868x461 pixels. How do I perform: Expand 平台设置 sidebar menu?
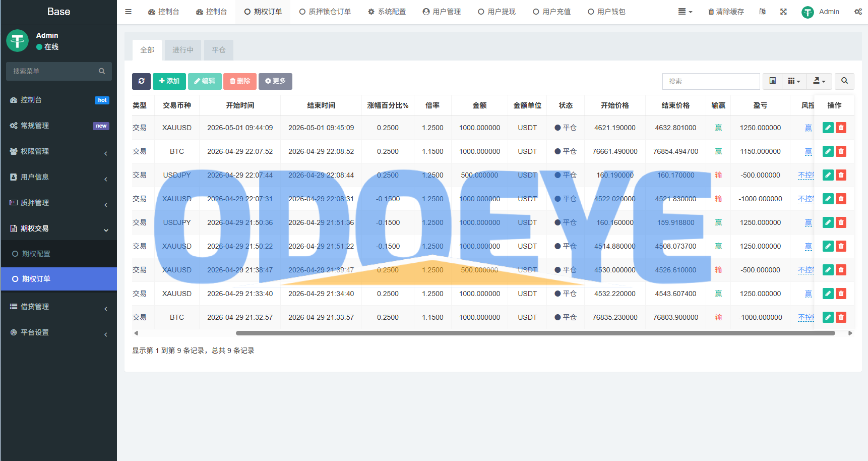(59, 332)
